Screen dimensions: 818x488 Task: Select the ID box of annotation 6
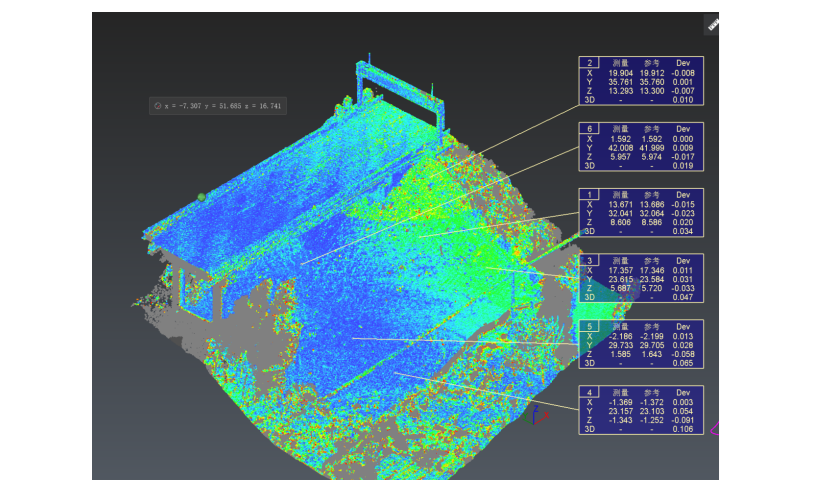tap(589, 128)
